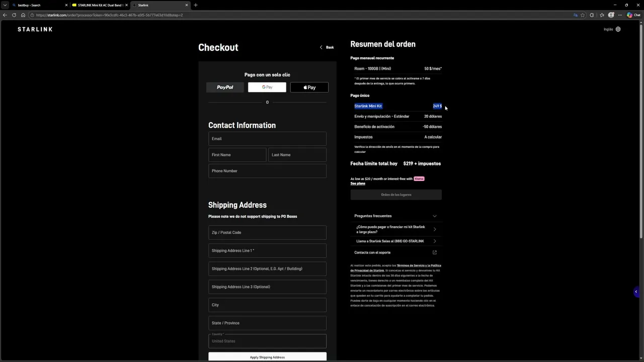Reload the page with the refresh icon

tap(14, 15)
